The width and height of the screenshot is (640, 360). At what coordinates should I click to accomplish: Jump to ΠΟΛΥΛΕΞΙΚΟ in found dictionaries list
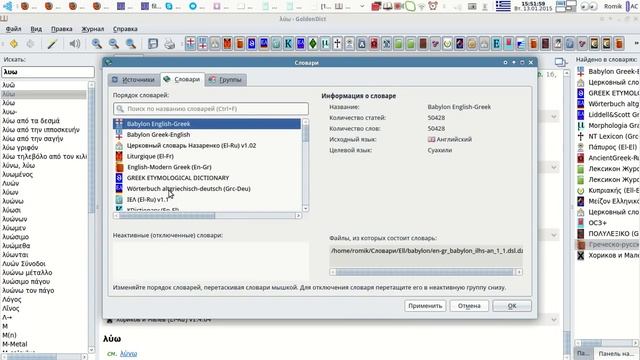click(x=607, y=233)
